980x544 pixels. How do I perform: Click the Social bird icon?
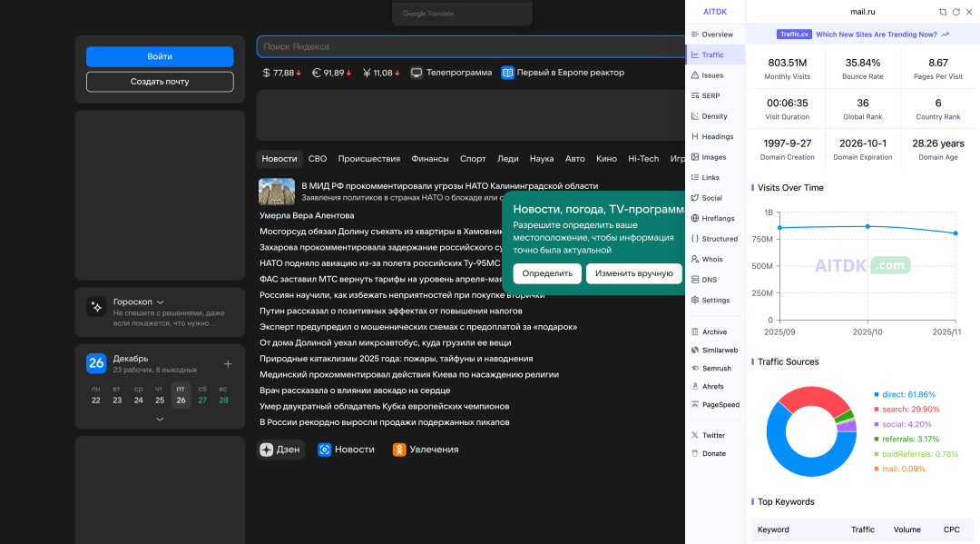tap(695, 198)
